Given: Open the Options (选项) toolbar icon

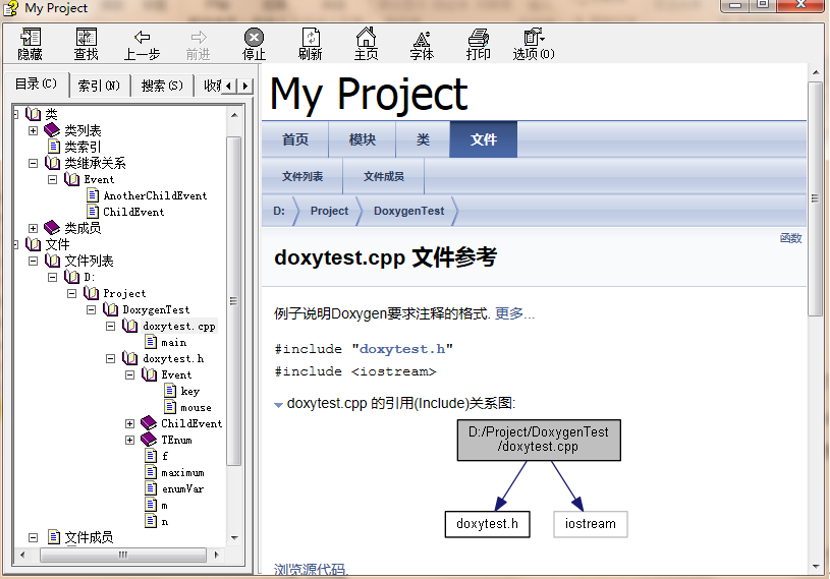Looking at the screenshot, I should [x=534, y=38].
